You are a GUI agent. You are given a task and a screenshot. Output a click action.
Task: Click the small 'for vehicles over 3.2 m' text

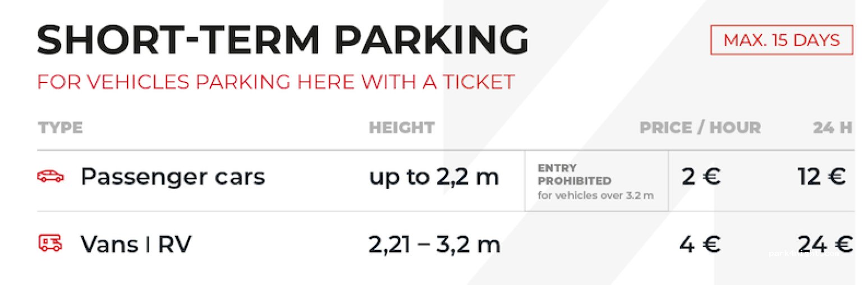coord(595,196)
